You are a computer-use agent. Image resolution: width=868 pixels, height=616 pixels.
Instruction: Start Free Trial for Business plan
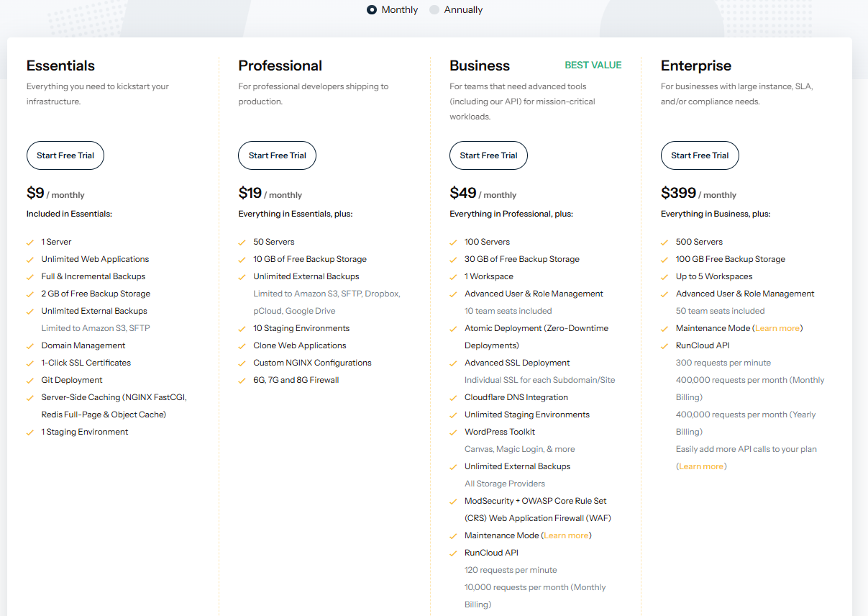[488, 155]
